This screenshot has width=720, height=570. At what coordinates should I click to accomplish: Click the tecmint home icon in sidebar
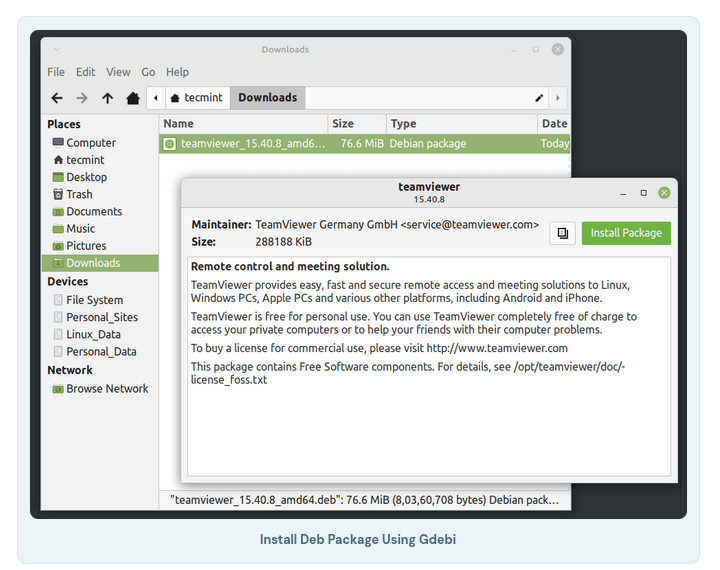[x=58, y=160]
